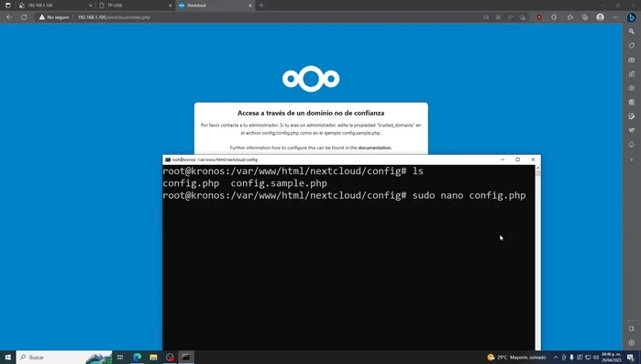Screen dimensions: 641x364
Task: Click the read aloud icon in address bar
Action: tap(510, 17)
